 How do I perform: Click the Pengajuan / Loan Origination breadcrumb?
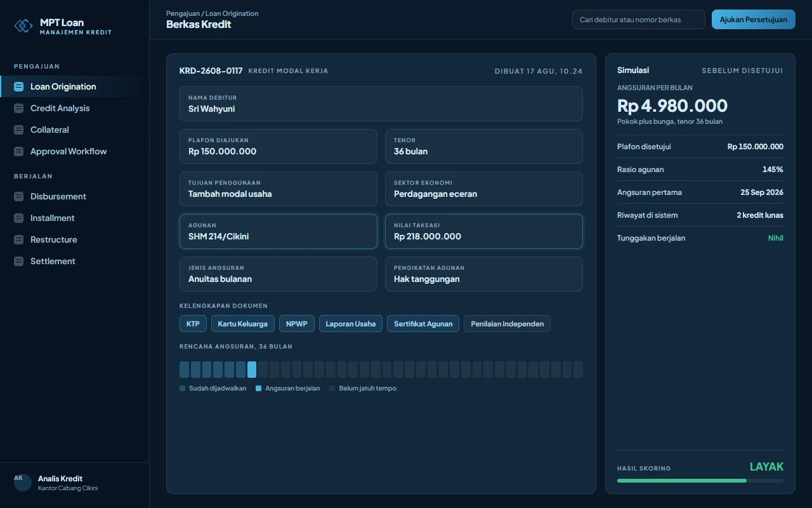coord(213,13)
